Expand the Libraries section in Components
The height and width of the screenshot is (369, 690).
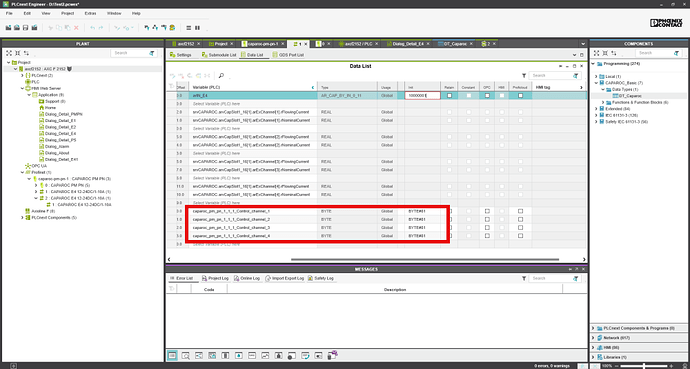coord(594,357)
